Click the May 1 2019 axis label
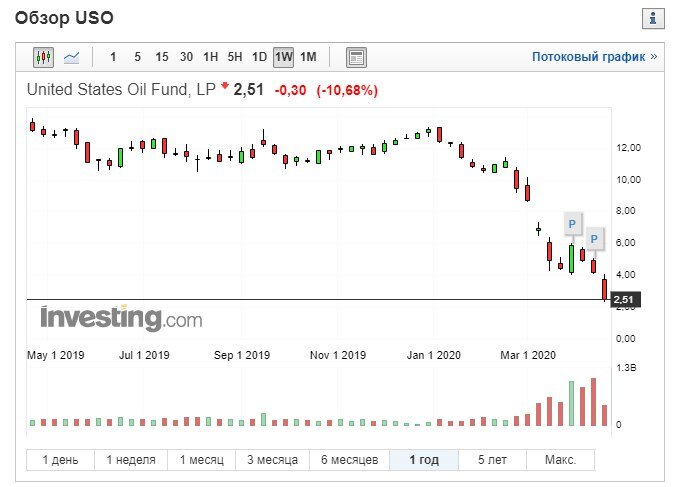678x487 pixels. 56,355
